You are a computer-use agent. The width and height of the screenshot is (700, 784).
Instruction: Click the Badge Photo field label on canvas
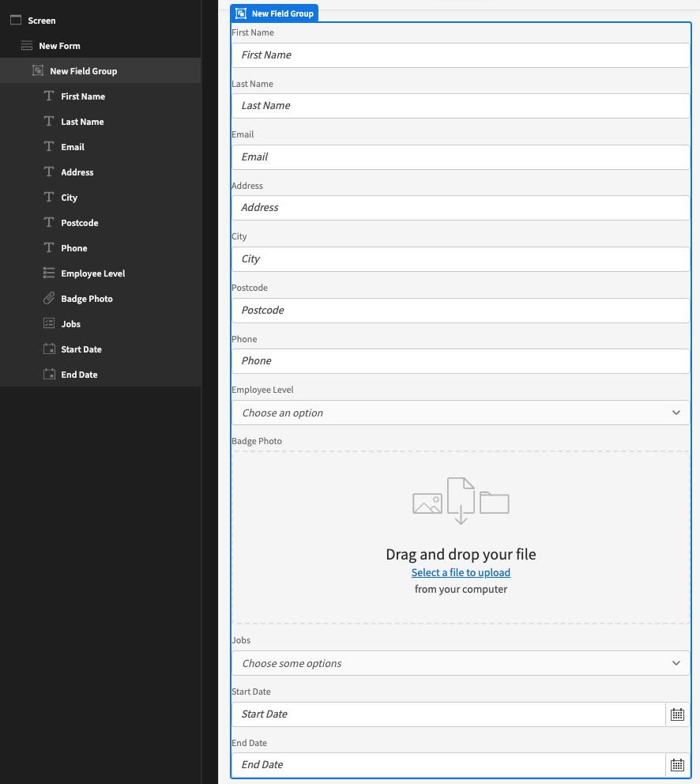(x=257, y=441)
